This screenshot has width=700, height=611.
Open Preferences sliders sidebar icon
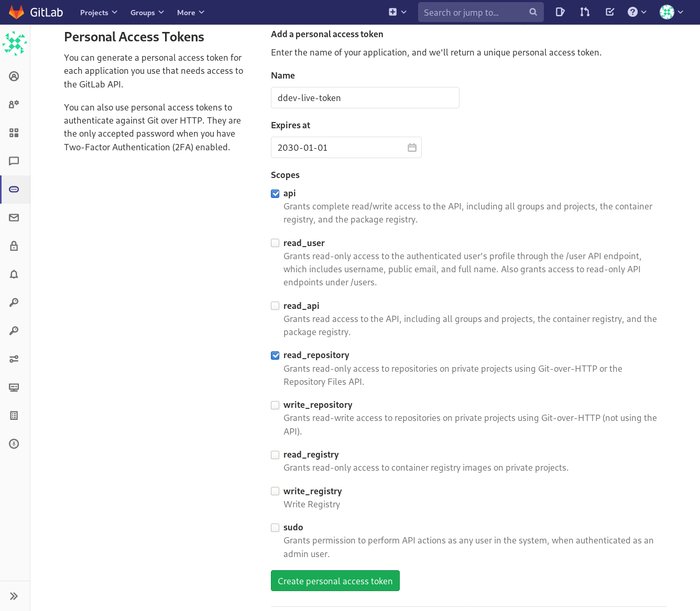pos(14,359)
